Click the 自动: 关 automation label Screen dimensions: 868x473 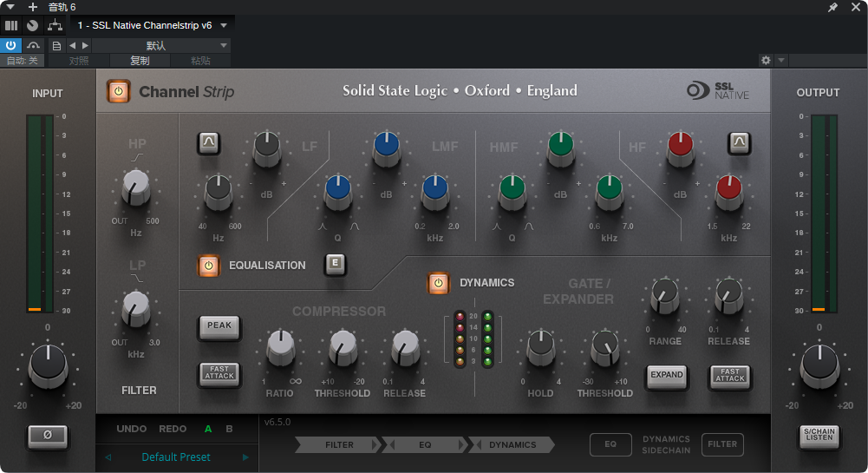(x=23, y=61)
